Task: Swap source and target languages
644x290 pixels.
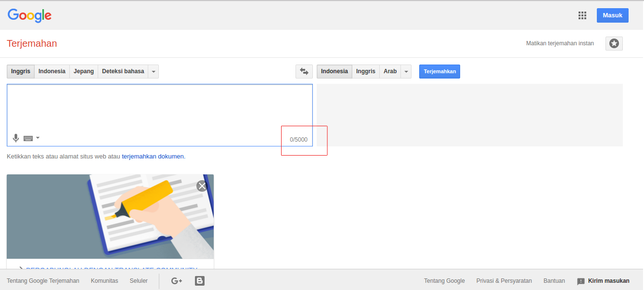Action: tap(304, 71)
